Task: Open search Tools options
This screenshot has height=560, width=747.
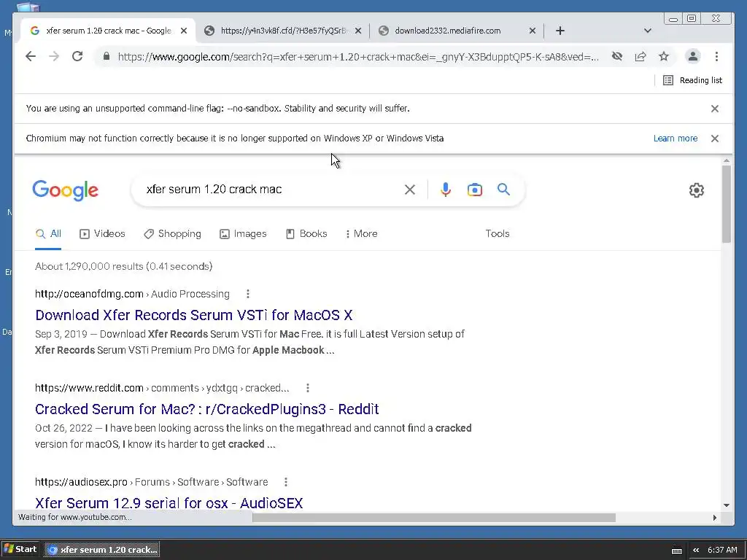Action: point(498,234)
